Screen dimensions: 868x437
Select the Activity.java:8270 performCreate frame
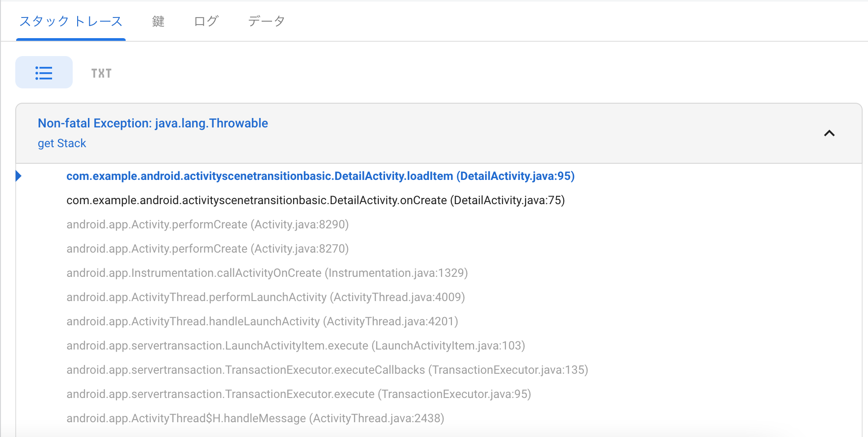coord(207,249)
